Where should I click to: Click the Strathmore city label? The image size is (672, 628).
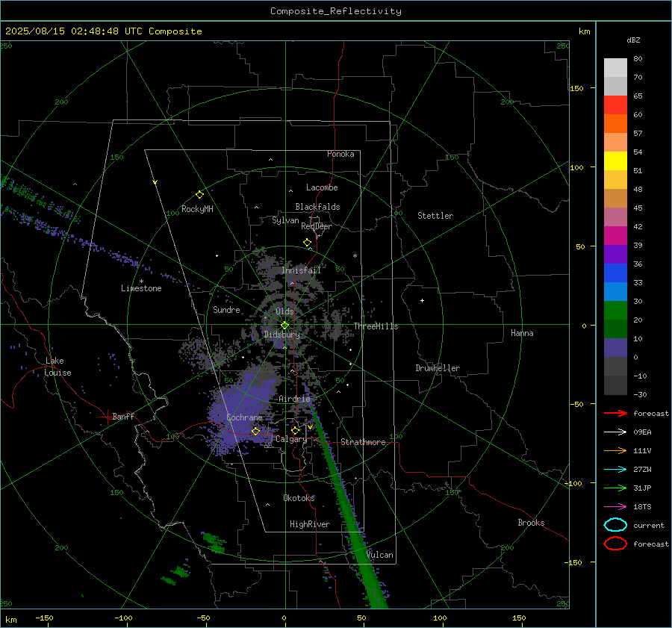[363, 442]
